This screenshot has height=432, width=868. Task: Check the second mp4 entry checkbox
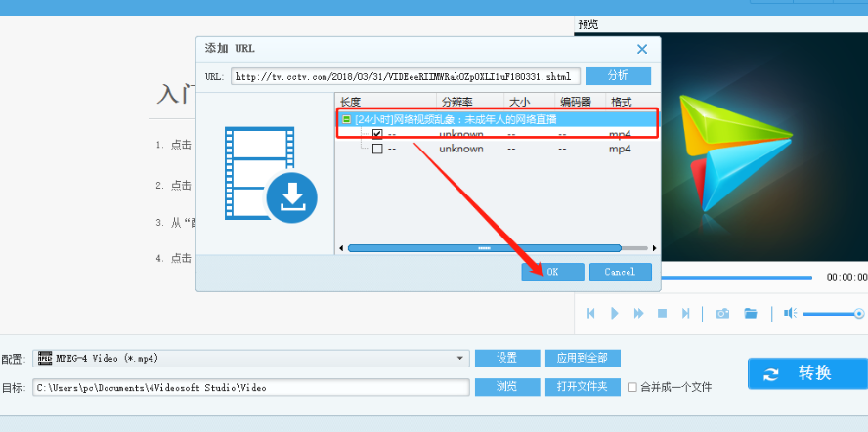[x=377, y=149]
